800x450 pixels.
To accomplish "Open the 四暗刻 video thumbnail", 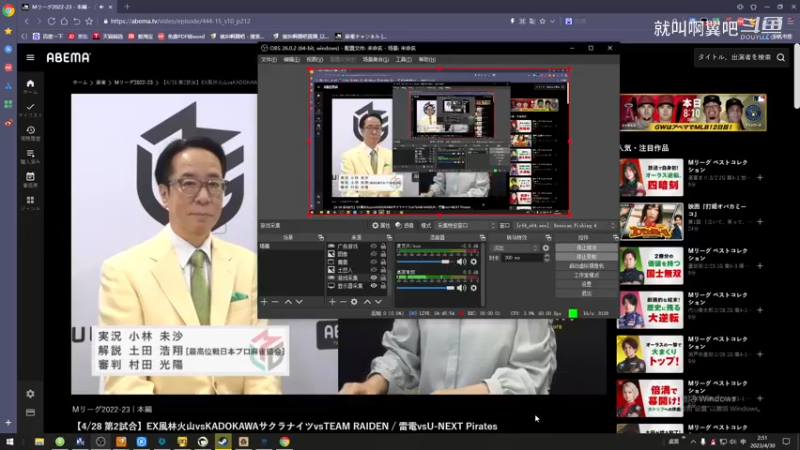I will [650, 178].
